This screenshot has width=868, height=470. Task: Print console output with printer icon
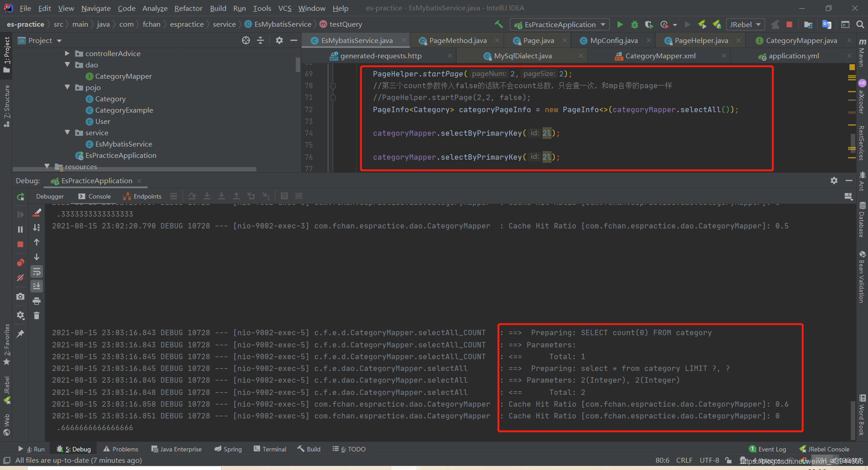click(37, 301)
